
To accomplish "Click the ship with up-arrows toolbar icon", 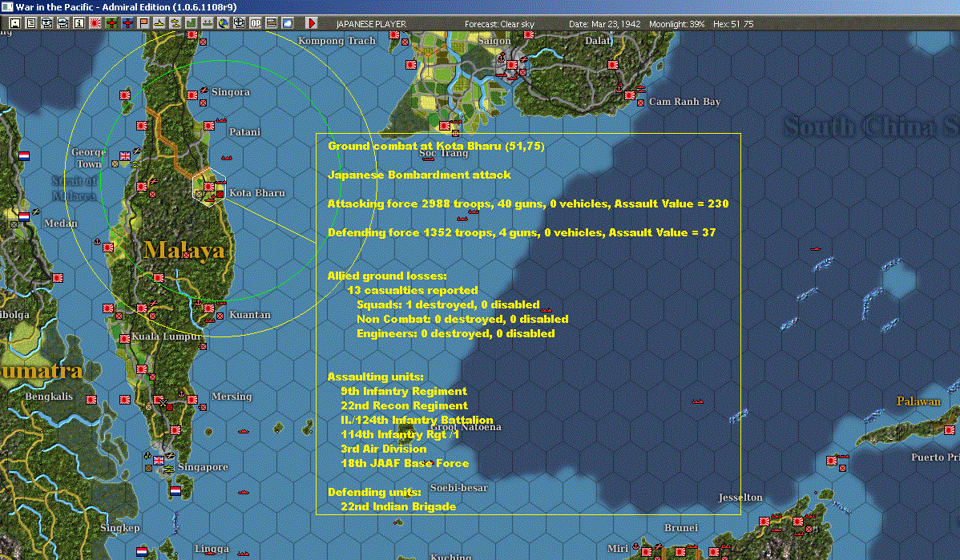I will 208,23.
